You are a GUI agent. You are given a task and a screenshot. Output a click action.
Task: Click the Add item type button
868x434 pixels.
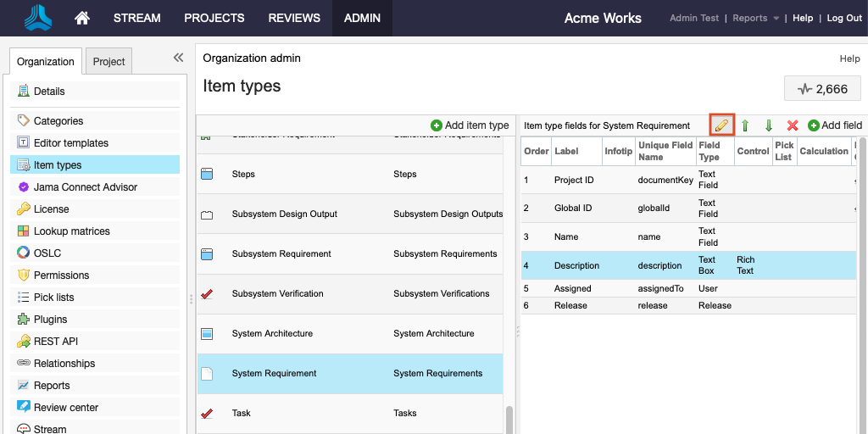(470, 125)
